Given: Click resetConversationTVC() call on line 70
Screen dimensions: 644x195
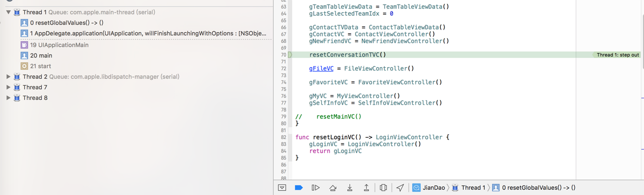Looking at the screenshot, I should point(348,54).
